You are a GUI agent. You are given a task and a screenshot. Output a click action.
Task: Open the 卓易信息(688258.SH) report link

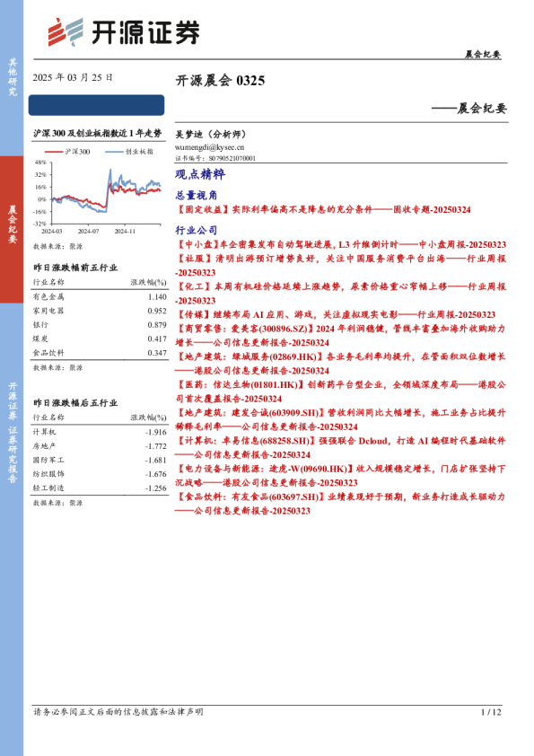341,447
